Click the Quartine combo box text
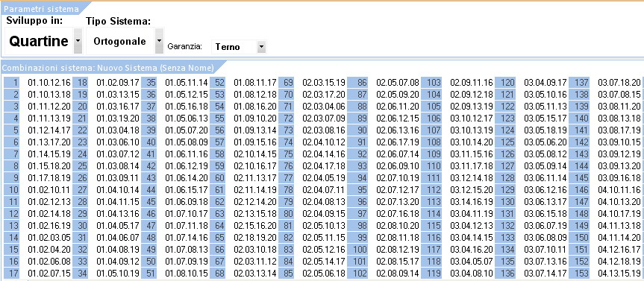The image size is (644, 281). click(x=39, y=41)
